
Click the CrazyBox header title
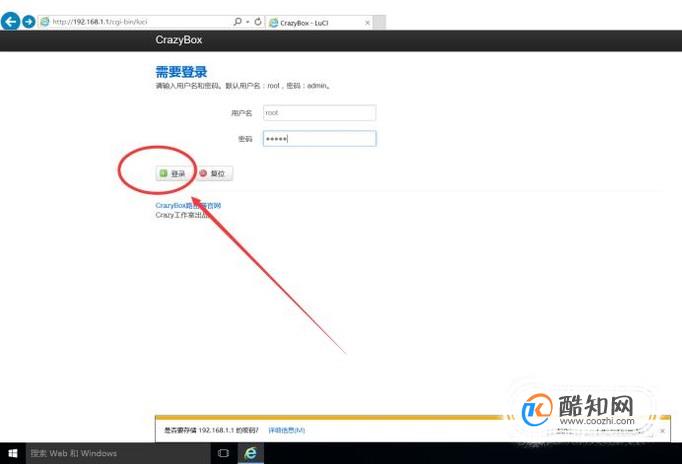coord(178,40)
